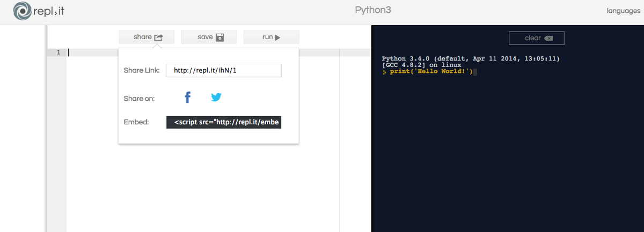Click line number 1 in editor gutter

coord(58,53)
